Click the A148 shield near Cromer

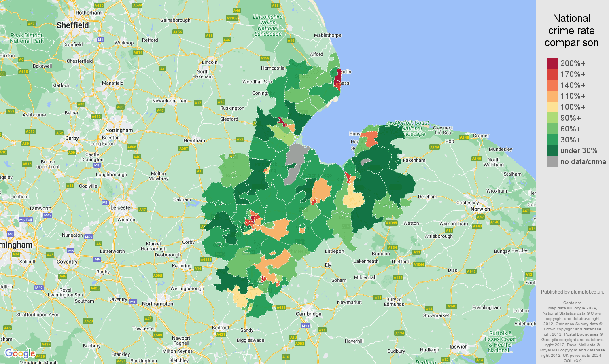(464, 138)
